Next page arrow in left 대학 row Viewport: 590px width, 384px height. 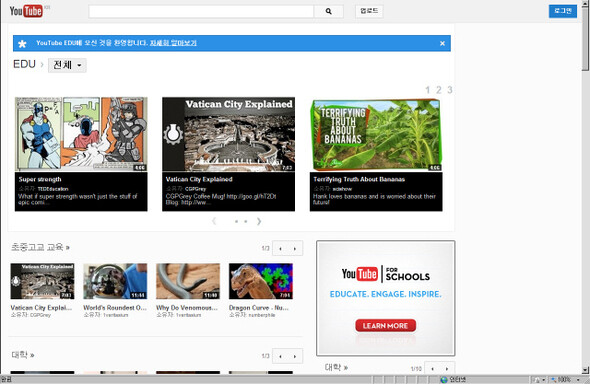(295, 356)
